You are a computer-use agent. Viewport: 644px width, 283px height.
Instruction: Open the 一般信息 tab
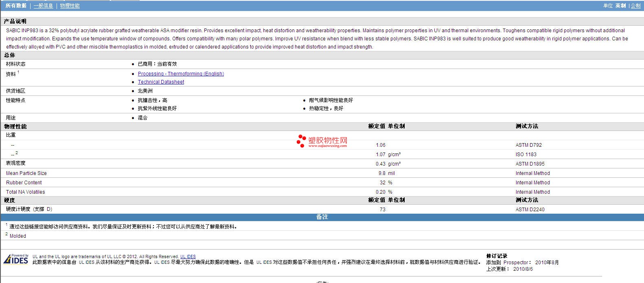coord(43,6)
